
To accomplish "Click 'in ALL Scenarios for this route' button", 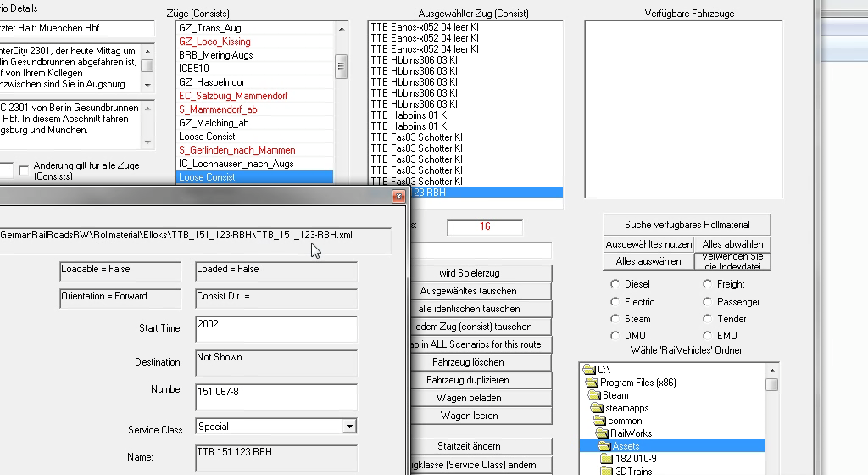I will point(481,344).
